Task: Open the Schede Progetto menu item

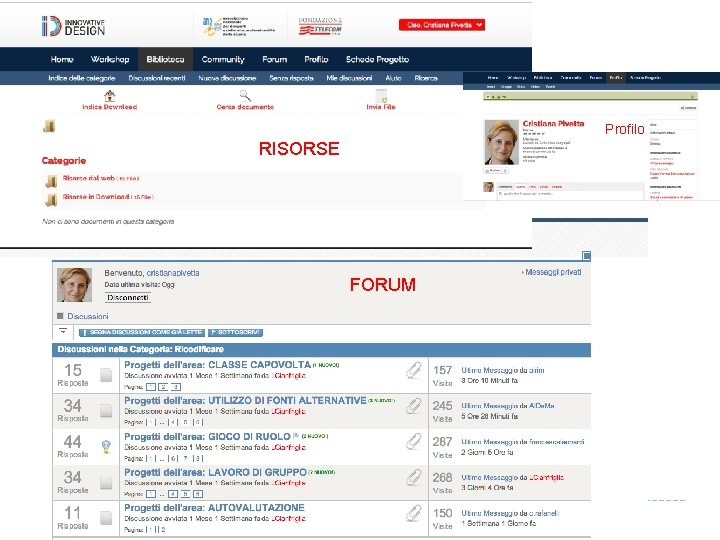Action: coord(377,59)
